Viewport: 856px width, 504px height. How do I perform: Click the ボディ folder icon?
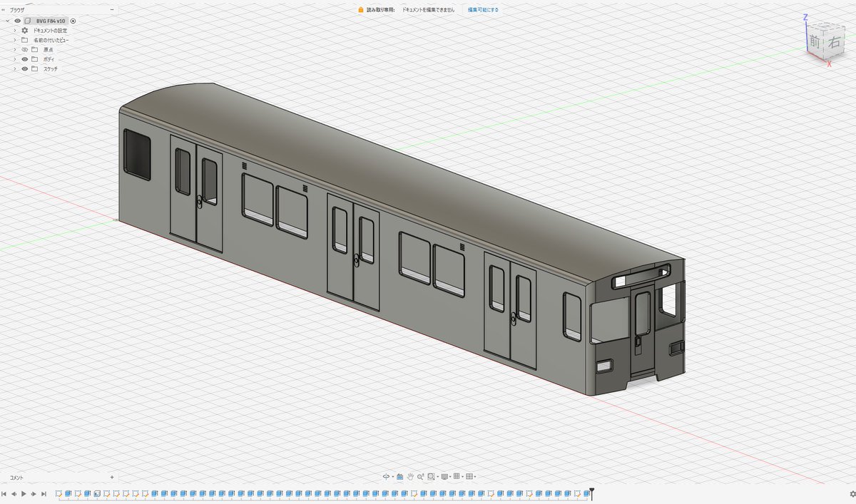tap(34, 59)
